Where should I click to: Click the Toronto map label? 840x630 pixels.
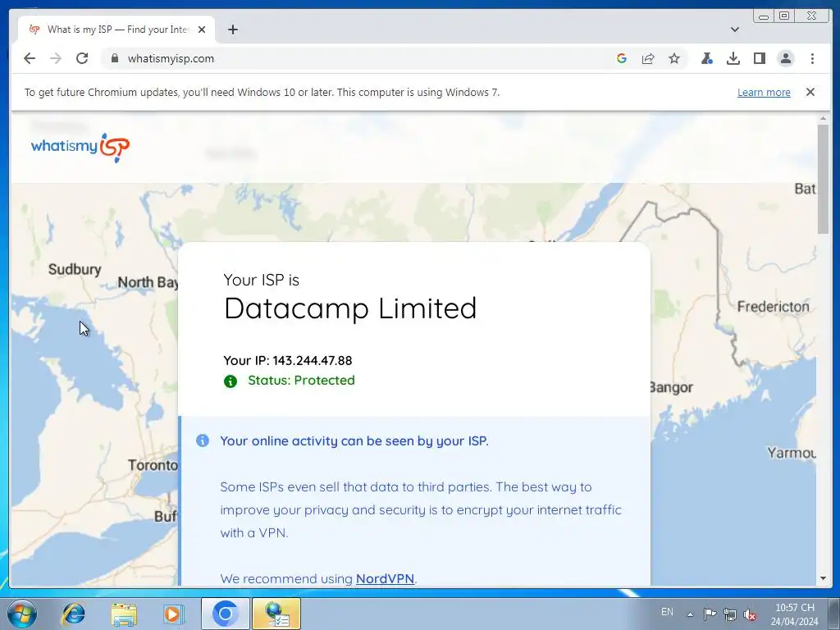(x=153, y=465)
